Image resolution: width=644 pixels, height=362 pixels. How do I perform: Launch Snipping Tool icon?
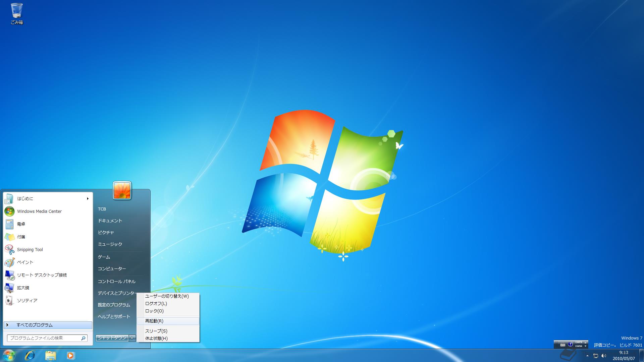click(x=9, y=250)
